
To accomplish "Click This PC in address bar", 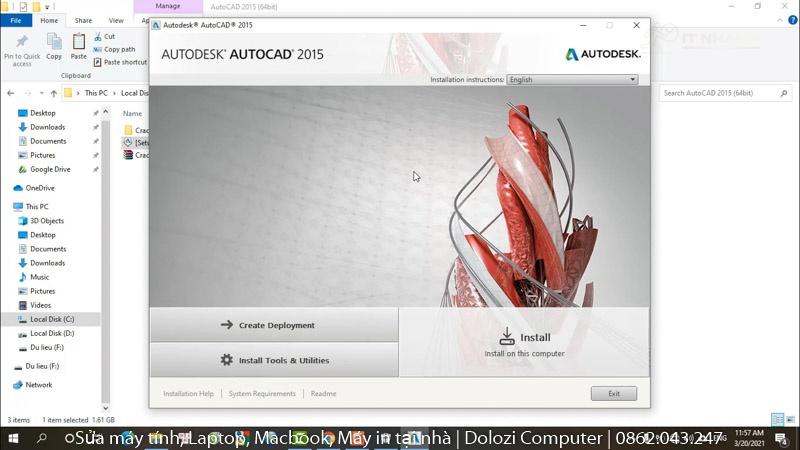I will click(96, 93).
